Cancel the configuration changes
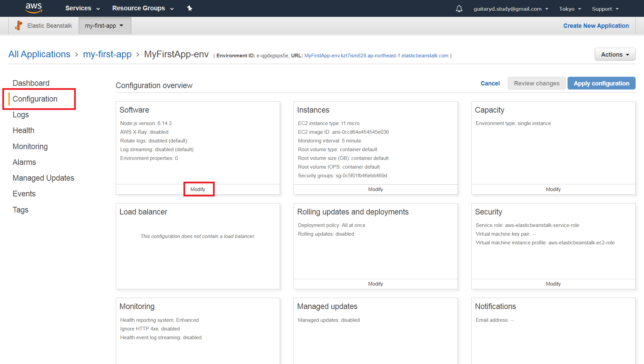Screen dimensions: 644x364 tap(490, 83)
